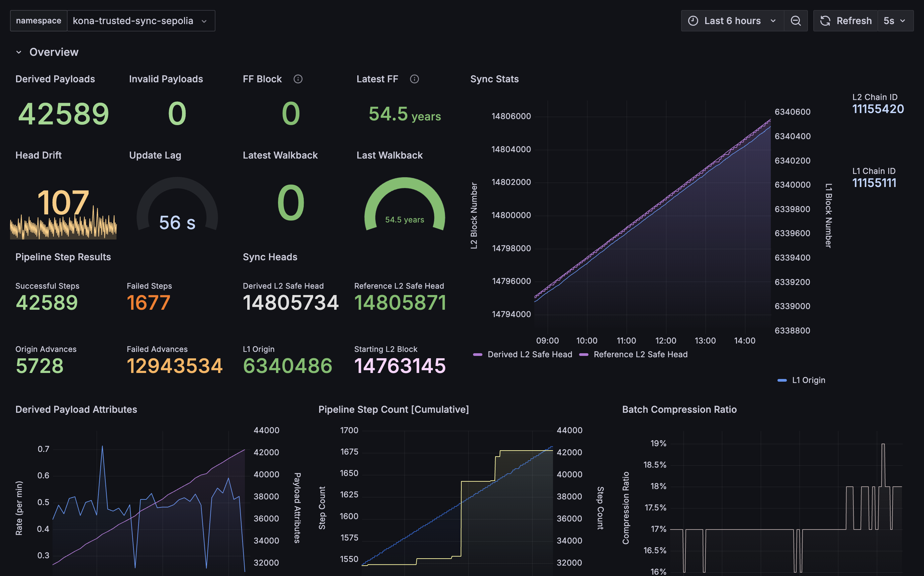The width and height of the screenshot is (924, 576).
Task: Click the refresh arrows icon
Action: click(x=825, y=21)
